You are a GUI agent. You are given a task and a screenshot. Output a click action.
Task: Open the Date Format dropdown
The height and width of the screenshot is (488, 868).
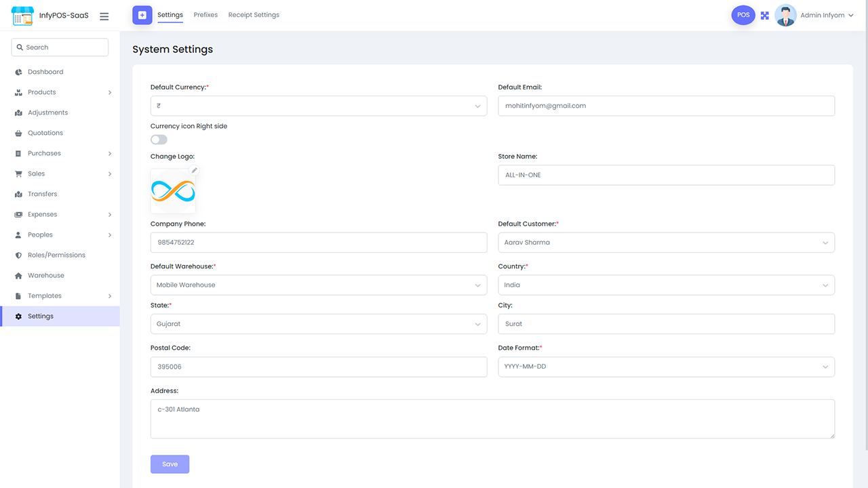[x=666, y=367]
